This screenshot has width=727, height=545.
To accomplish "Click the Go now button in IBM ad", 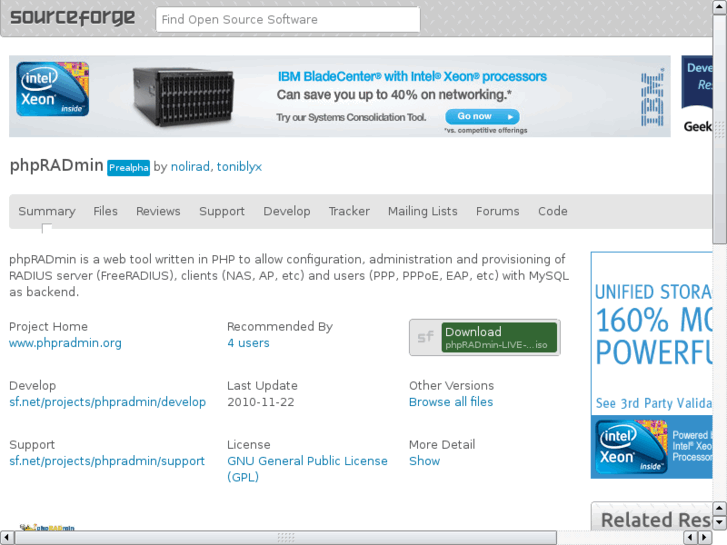I will click(482, 116).
